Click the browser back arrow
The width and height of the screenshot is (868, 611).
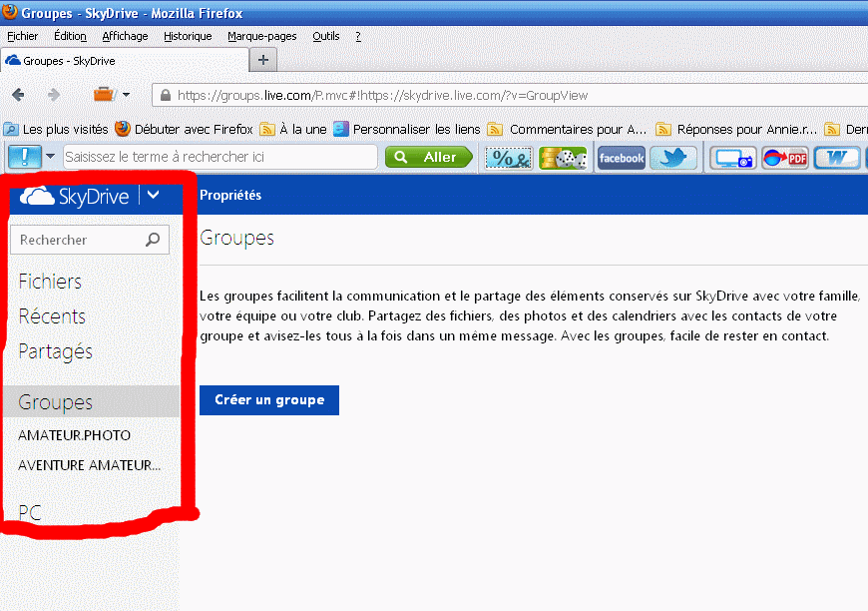18,95
